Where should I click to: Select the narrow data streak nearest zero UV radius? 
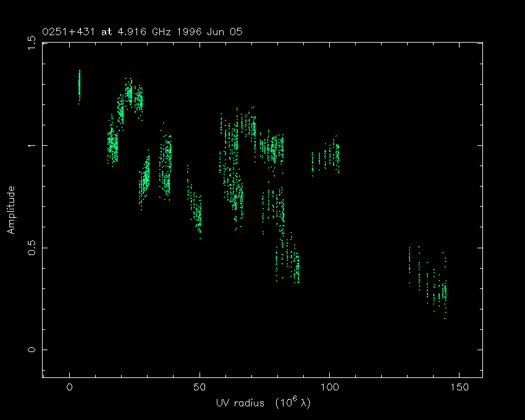click(79, 86)
